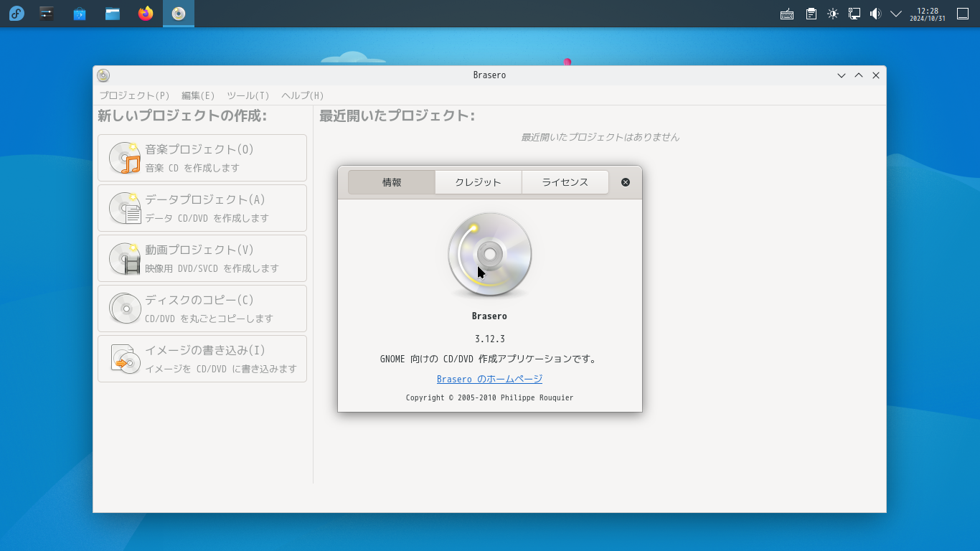Start a 動画プロジェクト(V) video project
The width and height of the screenshot is (980, 551).
tap(202, 258)
